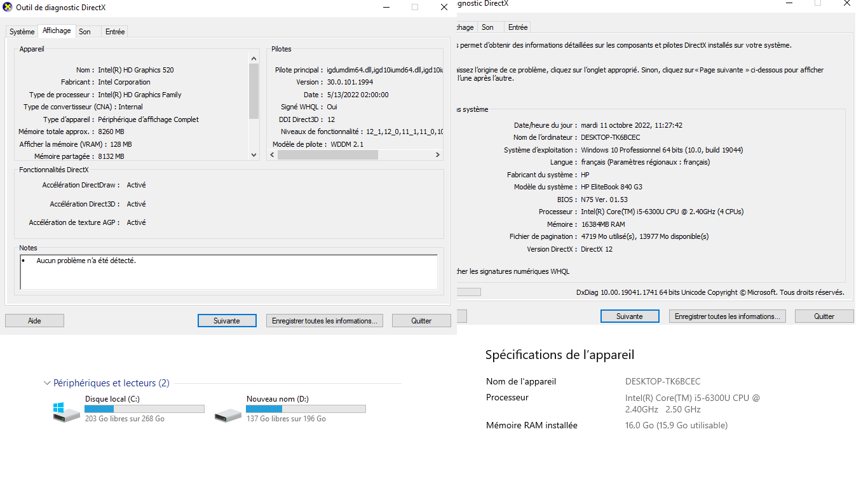868x488 pixels.
Task: Click the DirectX 12 version value
Action: (597, 249)
